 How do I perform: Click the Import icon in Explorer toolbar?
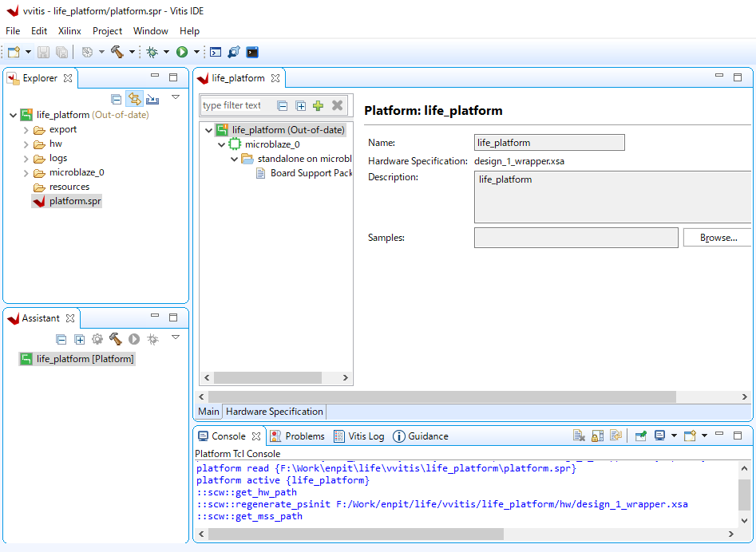click(152, 99)
